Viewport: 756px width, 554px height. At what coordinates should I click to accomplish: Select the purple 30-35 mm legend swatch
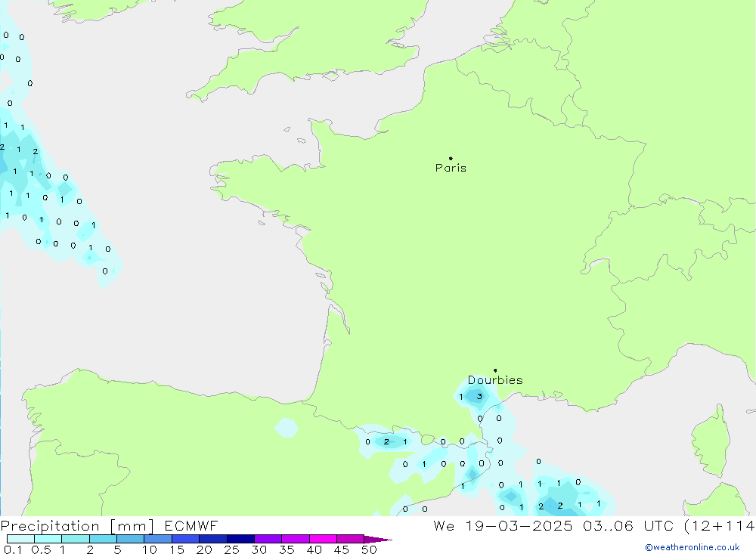[x=268, y=540]
